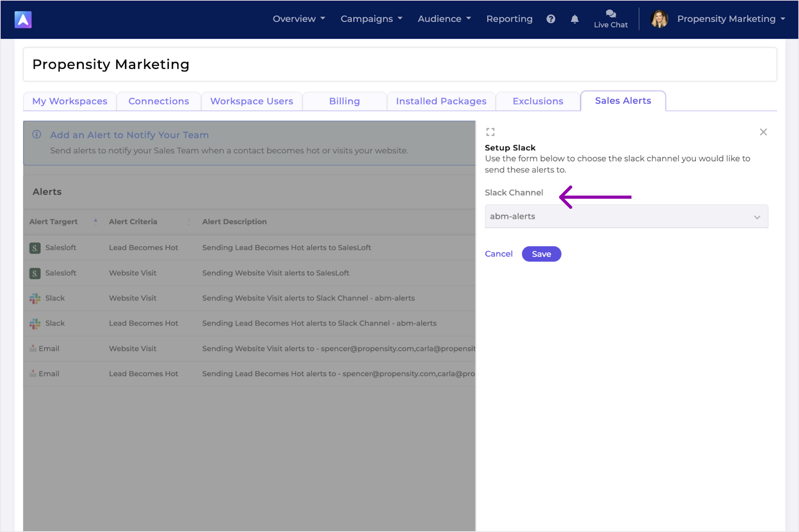This screenshot has height=532, width=799.
Task: Click Slack icon in Website Visit row
Action: 35,298
